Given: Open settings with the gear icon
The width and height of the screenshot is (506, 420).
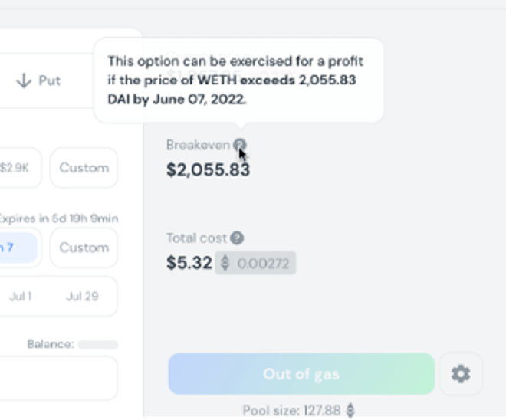Looking at the screenshot, I should 460,374.
